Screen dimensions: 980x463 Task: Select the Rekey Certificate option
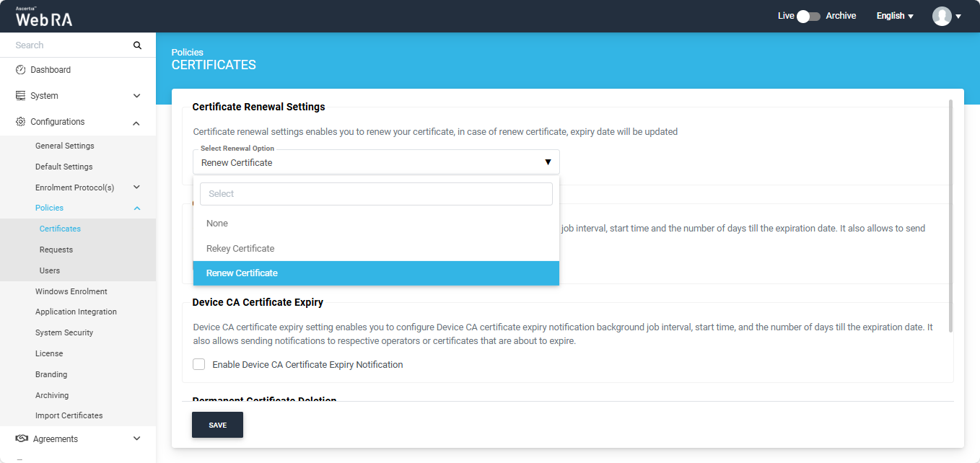(240, 249)
